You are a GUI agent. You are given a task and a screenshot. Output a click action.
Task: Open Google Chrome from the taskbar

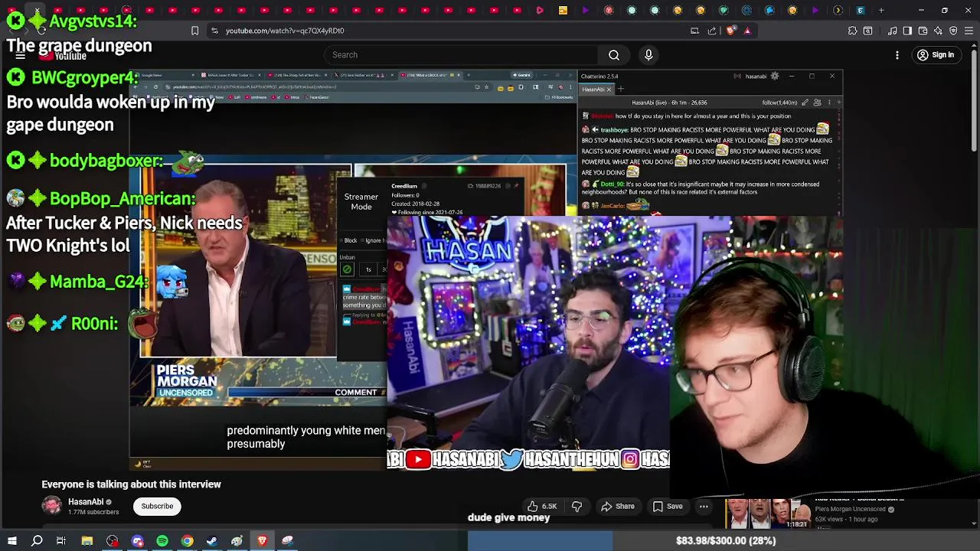click(x=187, y=540)
